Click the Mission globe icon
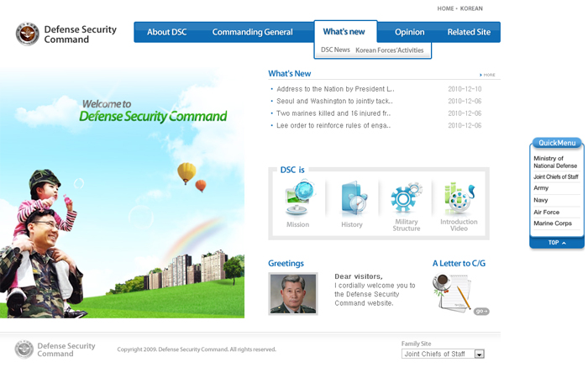This screenshot has width=588, height=378. [297, 200]
